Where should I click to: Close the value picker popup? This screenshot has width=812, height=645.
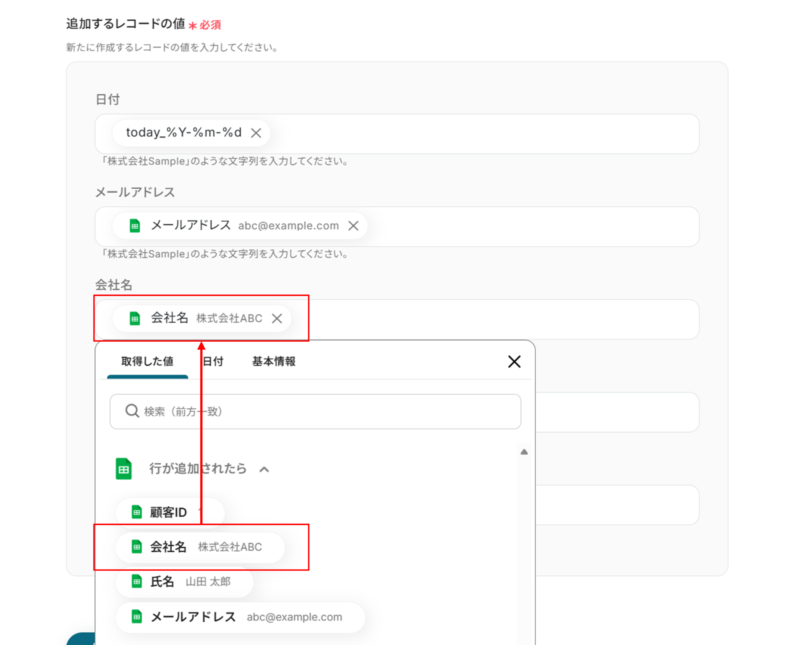point(514,362)
